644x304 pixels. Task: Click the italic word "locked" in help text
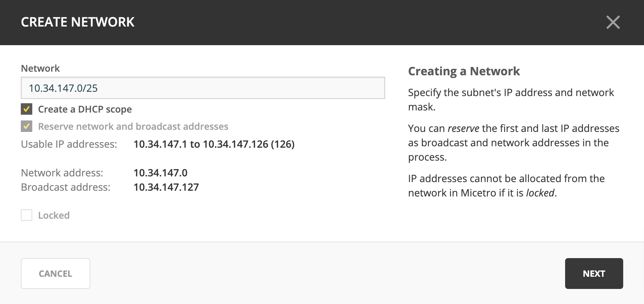tap(540, 193)
